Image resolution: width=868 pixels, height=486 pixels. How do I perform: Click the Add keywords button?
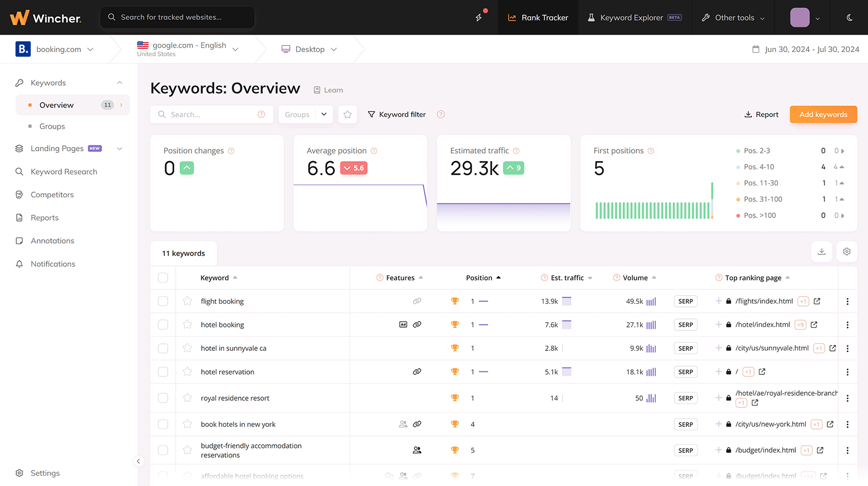823,114
